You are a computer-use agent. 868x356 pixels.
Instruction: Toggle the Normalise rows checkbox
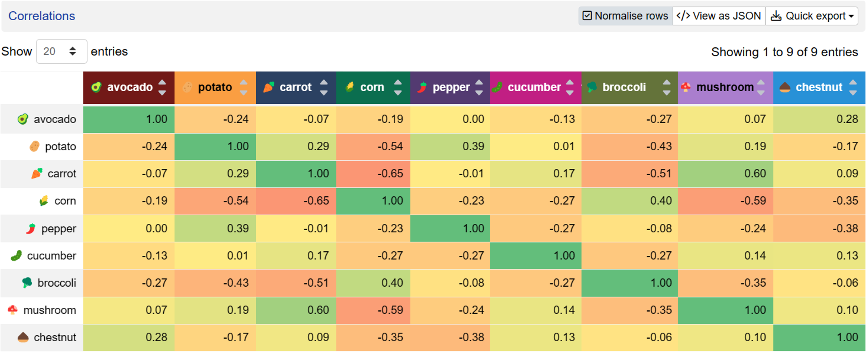click(625, 16)
